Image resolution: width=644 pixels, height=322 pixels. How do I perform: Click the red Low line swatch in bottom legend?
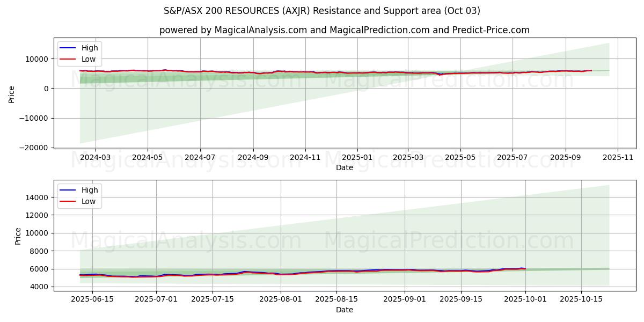[68, 202]
